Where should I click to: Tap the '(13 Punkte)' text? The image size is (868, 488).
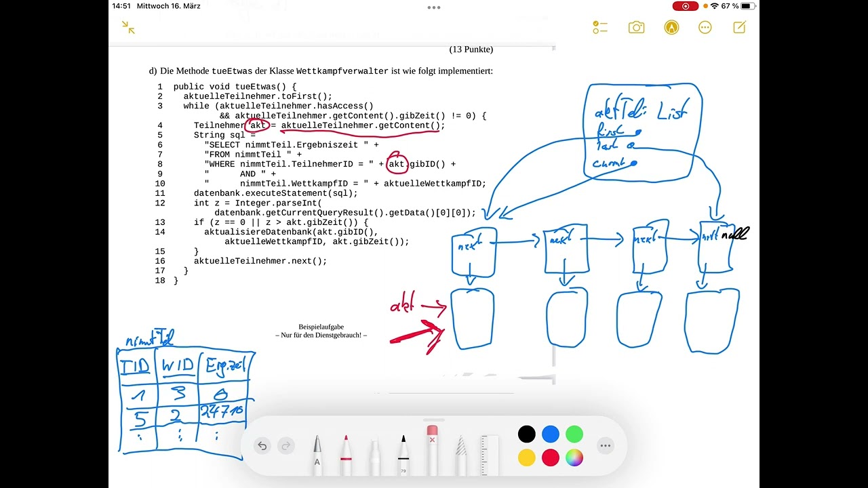click(471, 49)
